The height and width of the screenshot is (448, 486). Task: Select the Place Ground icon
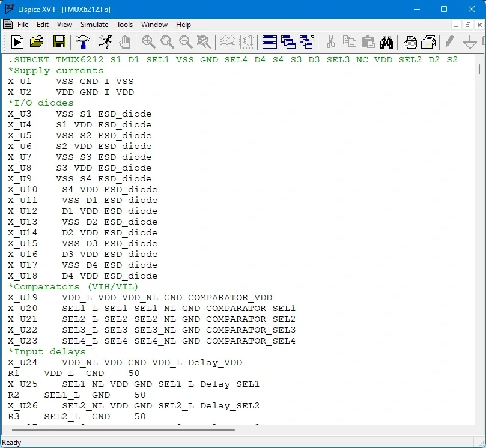tap(470, 42)
